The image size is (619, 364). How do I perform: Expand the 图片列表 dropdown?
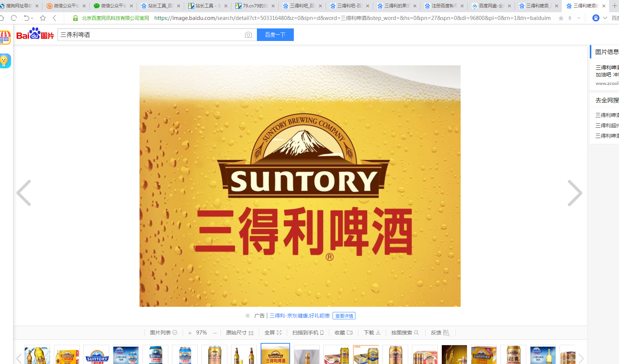[x=164, y=333]
